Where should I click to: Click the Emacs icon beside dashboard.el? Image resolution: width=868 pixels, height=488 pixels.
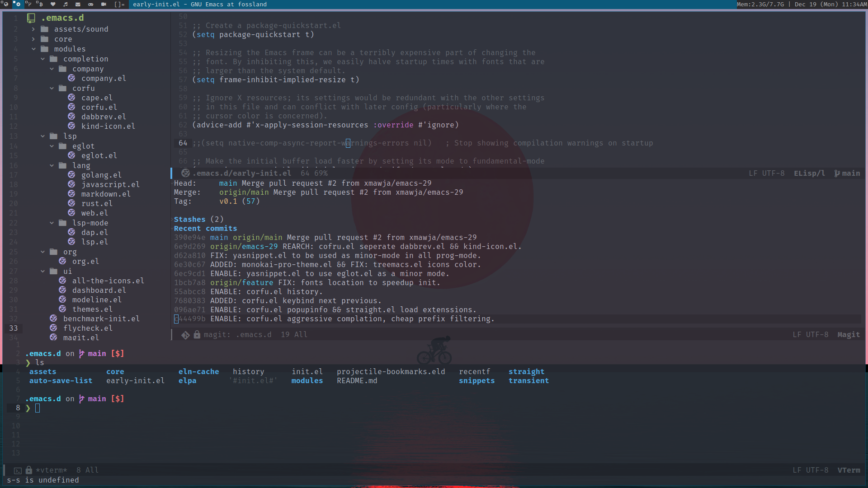[x=62, y=290]
